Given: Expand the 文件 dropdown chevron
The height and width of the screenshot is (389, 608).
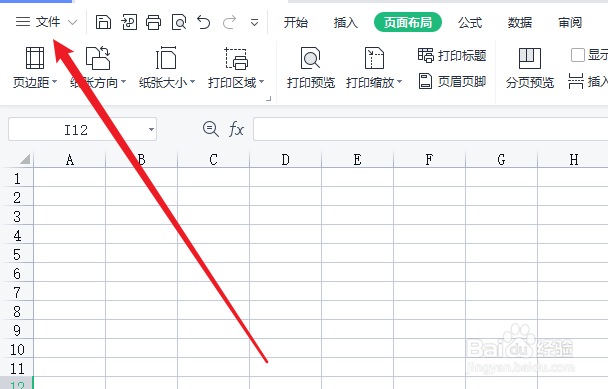Looking at the screenshot, I should [73, 22].
